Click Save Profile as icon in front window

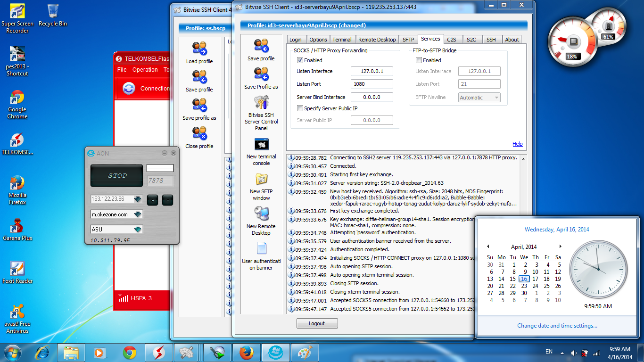261,74
